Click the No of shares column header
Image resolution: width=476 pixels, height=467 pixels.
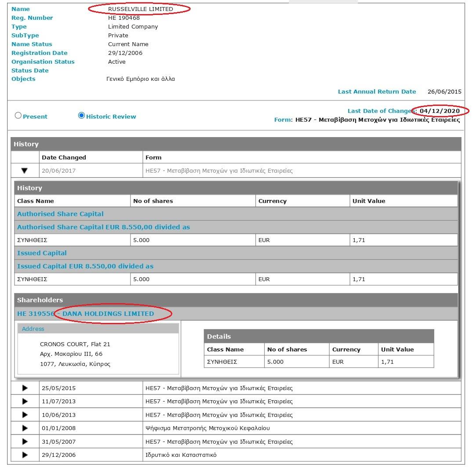click(153, 201)
